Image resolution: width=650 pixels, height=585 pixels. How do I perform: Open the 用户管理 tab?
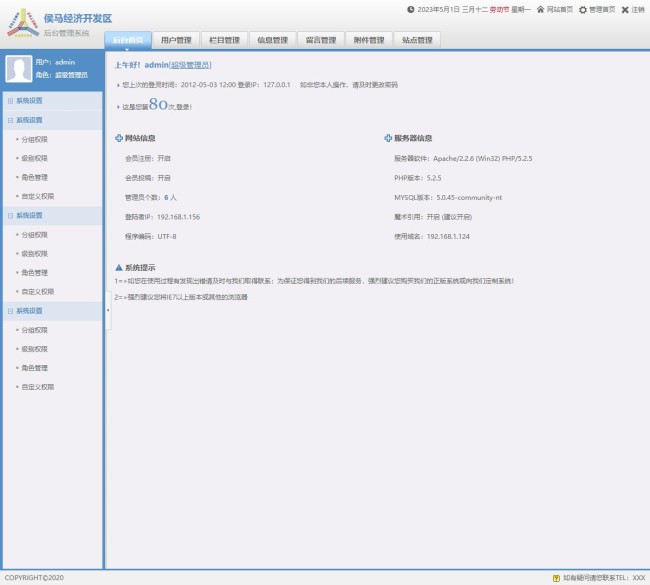point(176,40)
